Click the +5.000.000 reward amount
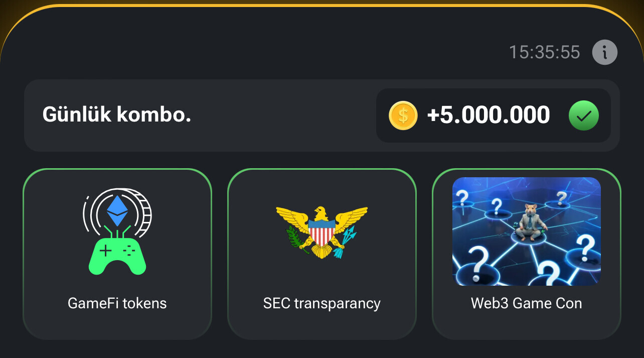The height and width of the screenshot is (358, 644). pos(489,115)
